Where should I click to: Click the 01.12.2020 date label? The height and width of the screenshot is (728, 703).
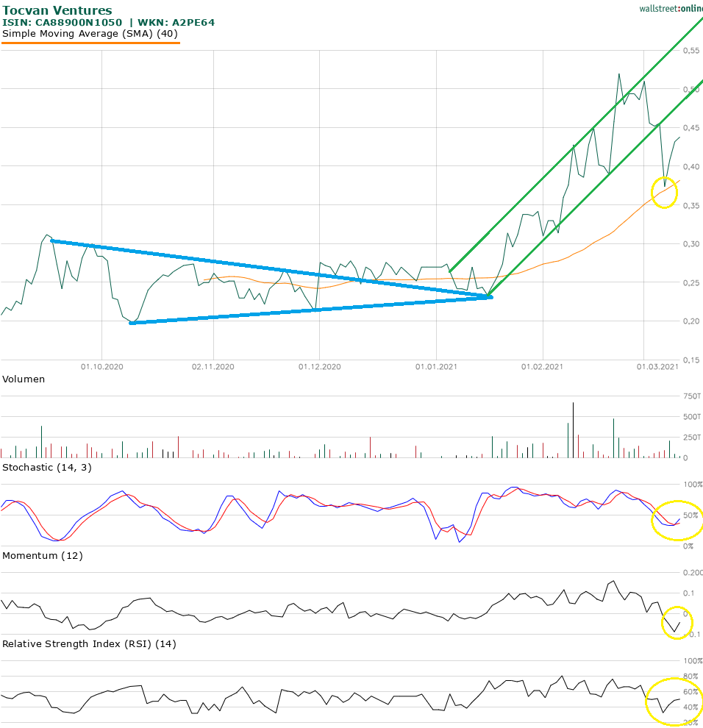tap(319, 367)
